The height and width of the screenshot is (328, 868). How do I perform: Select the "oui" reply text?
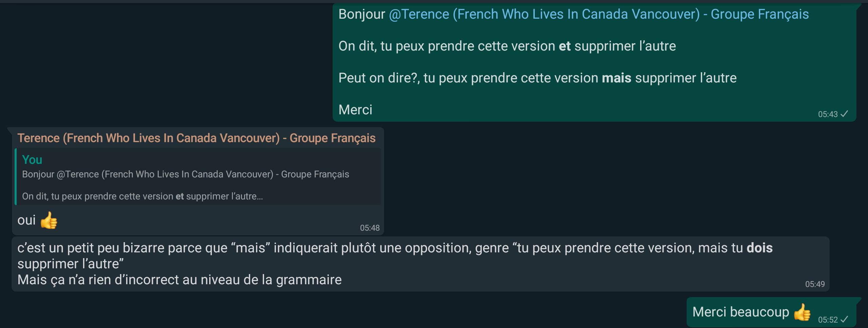coord(26,220)
